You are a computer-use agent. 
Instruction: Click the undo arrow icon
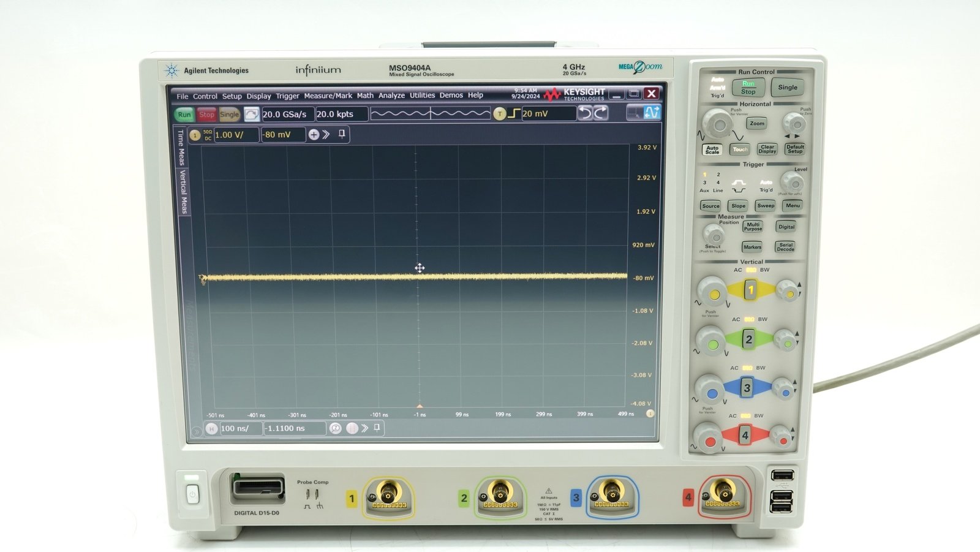coord(586,113)
